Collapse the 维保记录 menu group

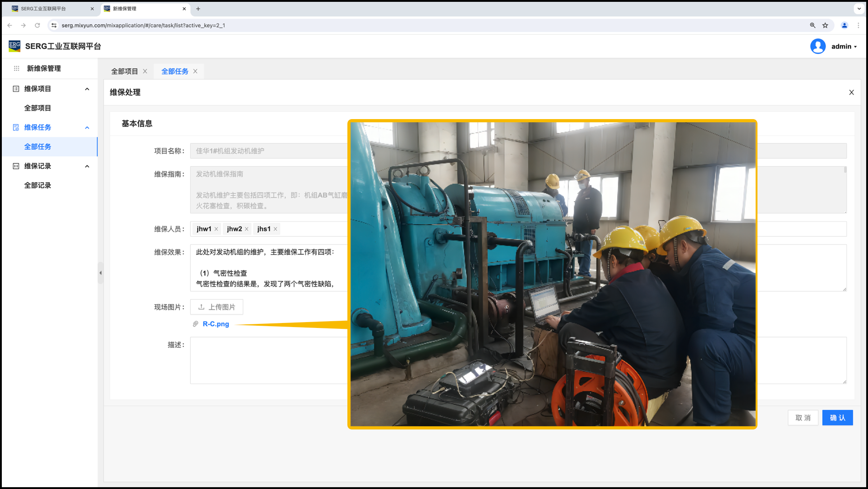(87, 166)
